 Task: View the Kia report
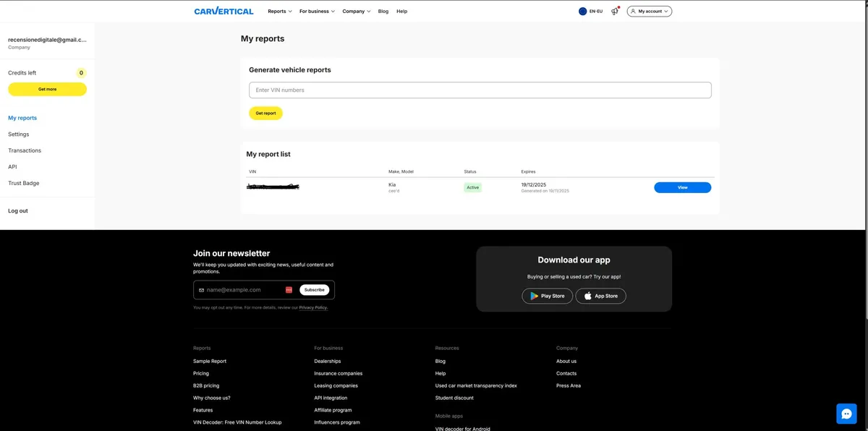point(683,187)
